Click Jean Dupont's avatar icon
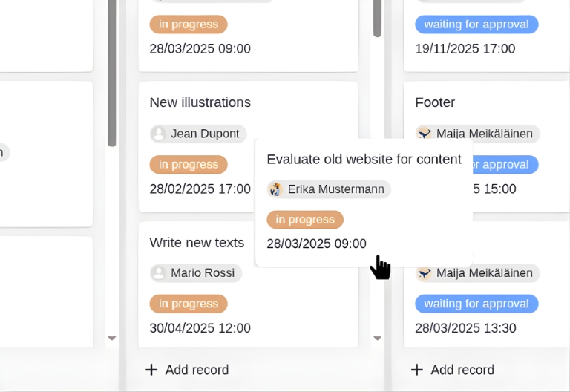The width and height of the screenshot is (570, 392). tap(159, 134)
